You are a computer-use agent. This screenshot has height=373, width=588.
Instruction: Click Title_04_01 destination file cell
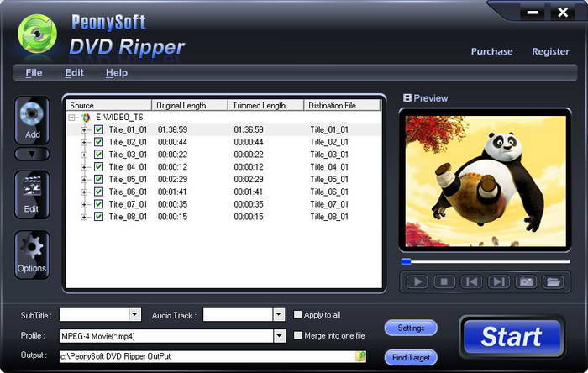[329, 167]
